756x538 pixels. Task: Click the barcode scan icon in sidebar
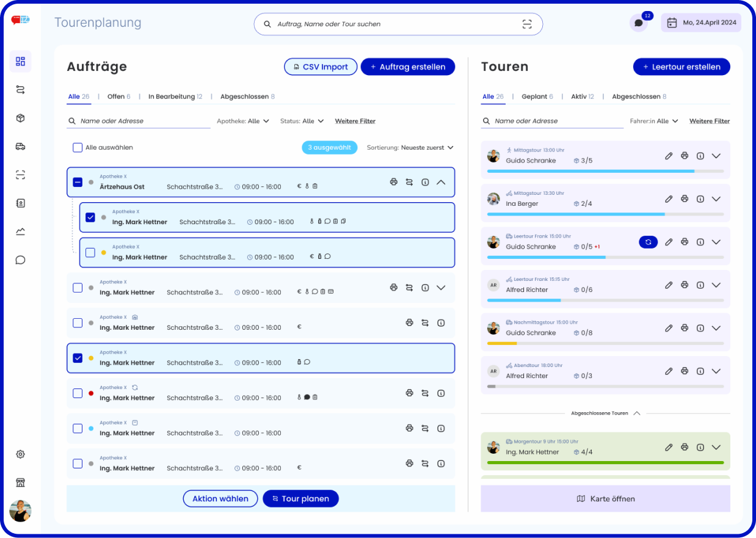[x=20, y=174]
